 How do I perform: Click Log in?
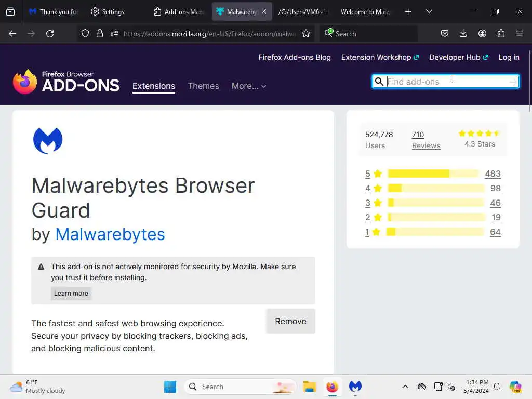(509, 57)
